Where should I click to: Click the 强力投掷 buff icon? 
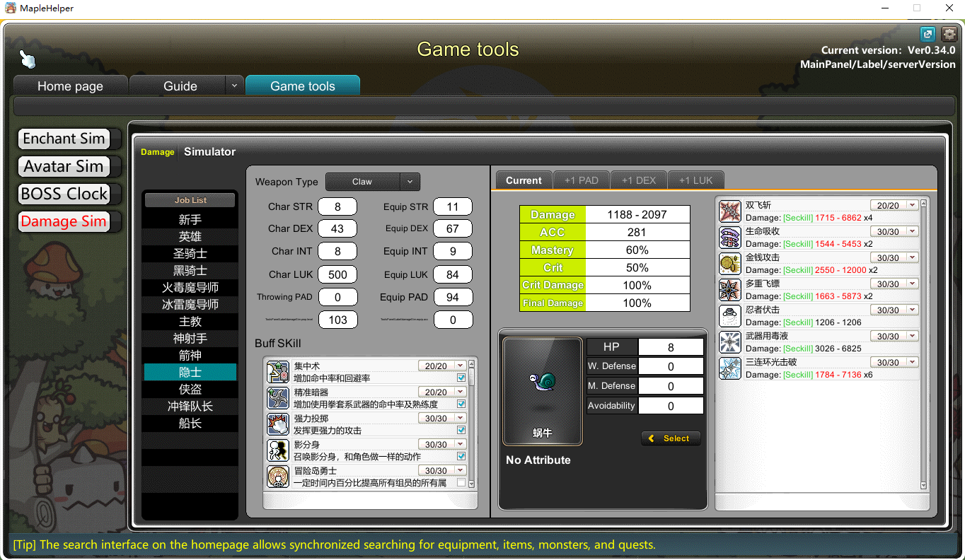278,424
